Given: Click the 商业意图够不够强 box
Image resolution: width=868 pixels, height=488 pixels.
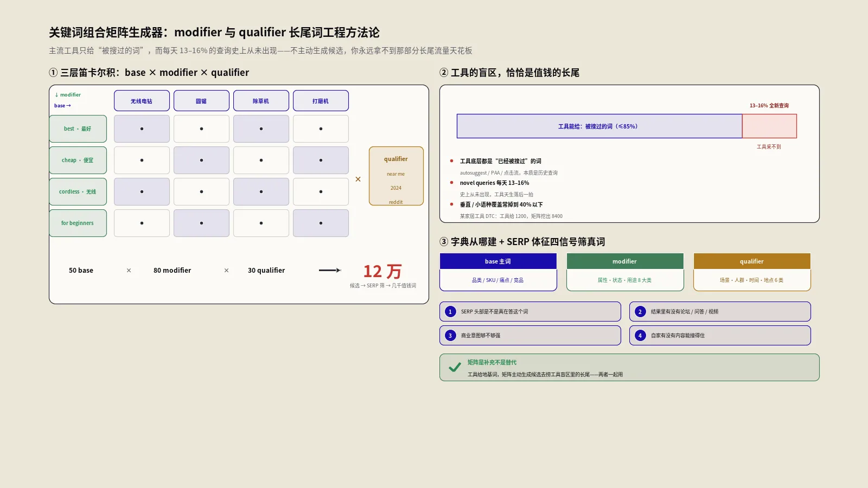Looking at the screenshot, I should pos(530,336).
